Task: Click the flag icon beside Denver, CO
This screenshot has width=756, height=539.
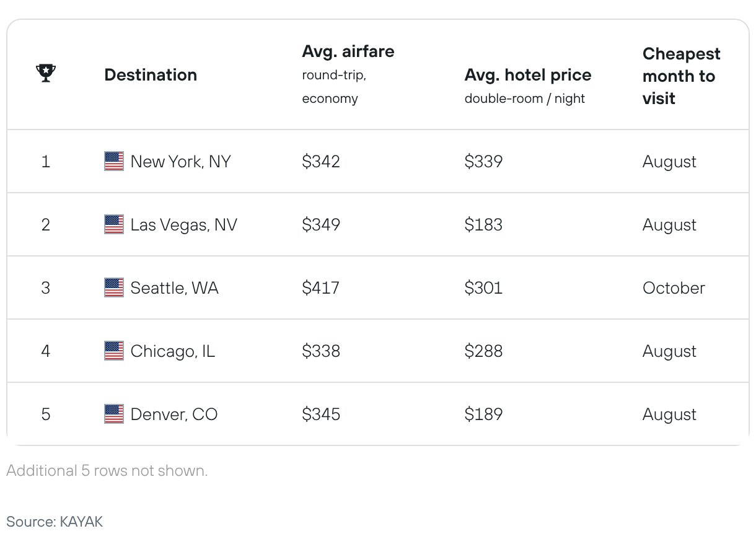Action: coord(114,414)
